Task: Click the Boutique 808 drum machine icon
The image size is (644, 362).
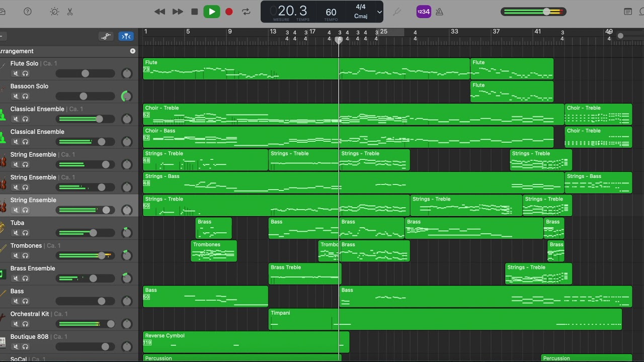Action: [3, 341]
